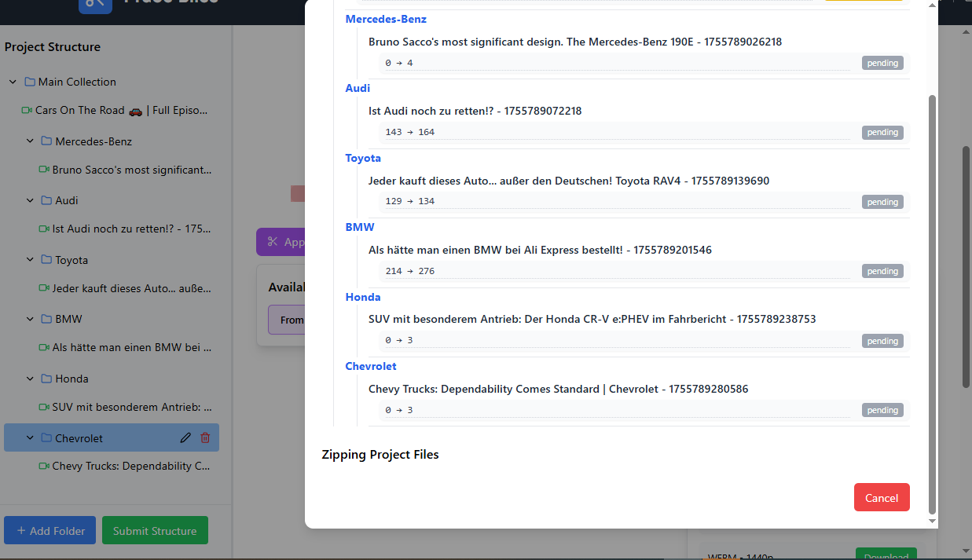Click the Mercedes-Benz folder icon in the tree

pyautogui.click(x=47, y=141)
